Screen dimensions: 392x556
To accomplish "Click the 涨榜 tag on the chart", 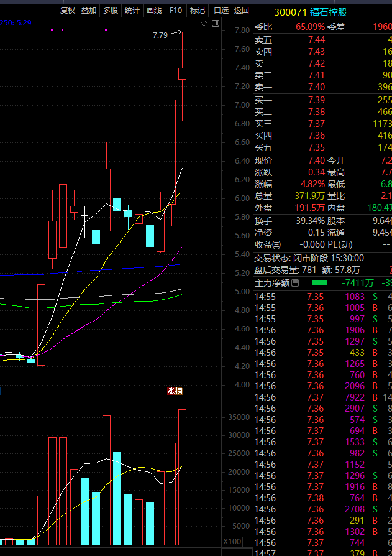I will pos(175,391).
